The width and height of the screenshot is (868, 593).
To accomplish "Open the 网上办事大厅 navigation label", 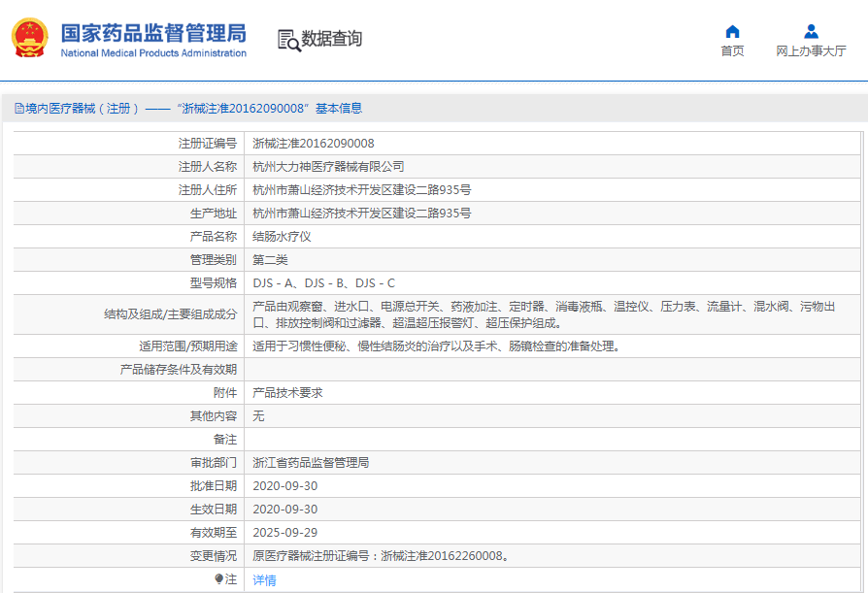I will (x=811, y=51).
